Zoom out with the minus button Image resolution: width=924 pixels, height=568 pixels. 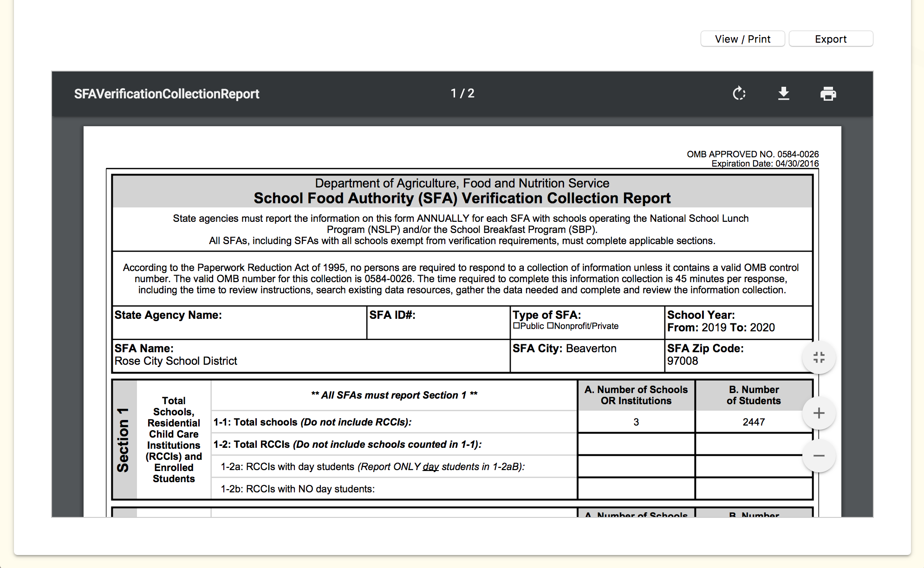point(819,456)
